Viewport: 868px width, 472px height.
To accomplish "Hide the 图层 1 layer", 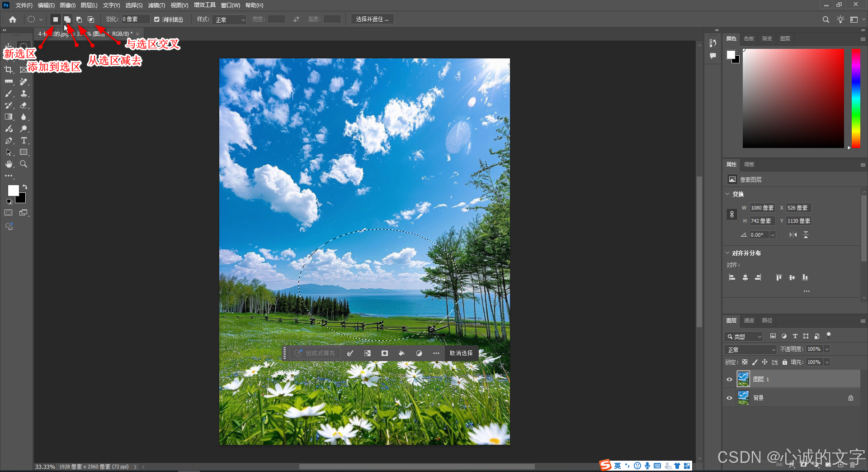I will pos(729,379).
